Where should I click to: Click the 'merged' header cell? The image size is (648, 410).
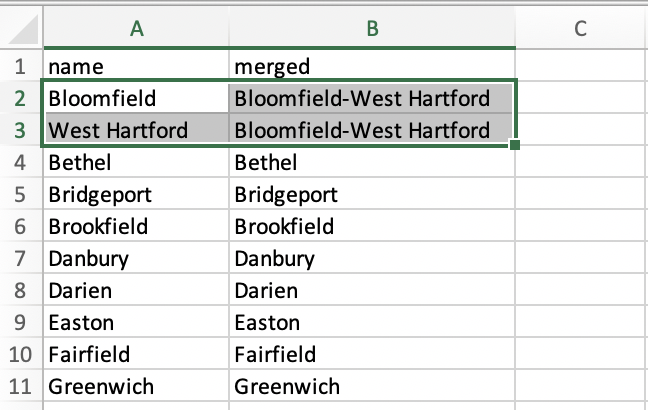click(372, 66)
